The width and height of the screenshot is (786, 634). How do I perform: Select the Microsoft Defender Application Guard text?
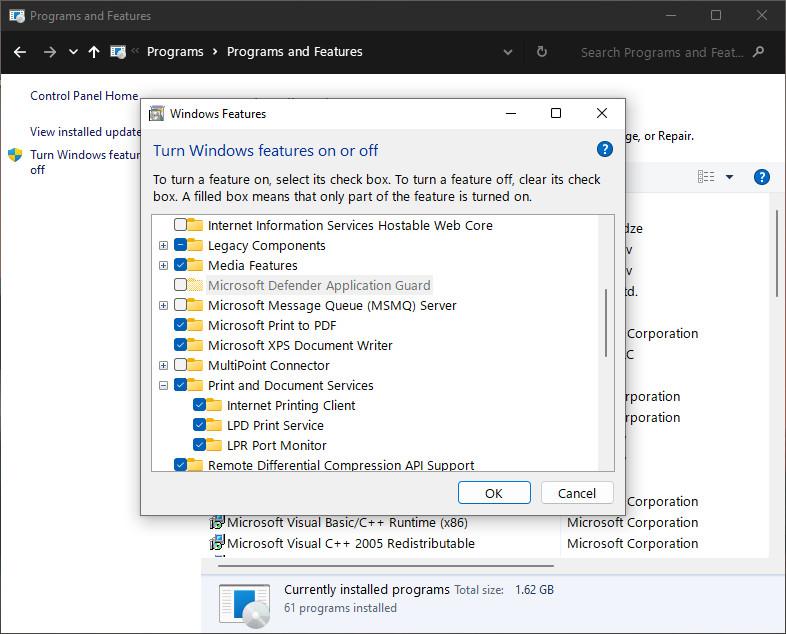click(x=319, y=285)
